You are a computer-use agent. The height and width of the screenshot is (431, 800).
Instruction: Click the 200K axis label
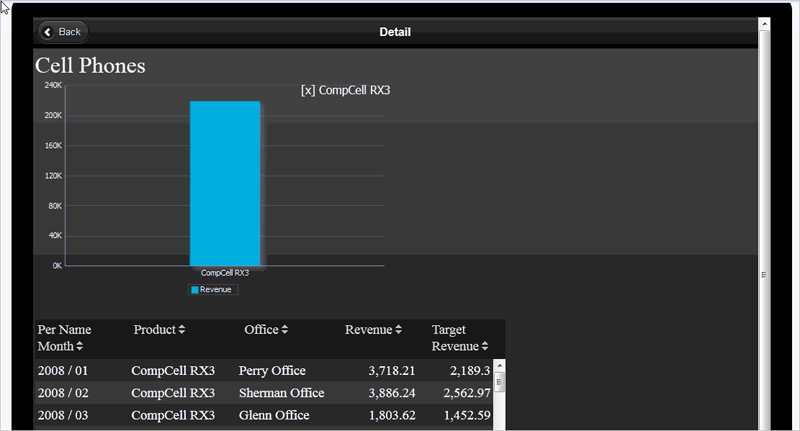pyautogui.click(x=53, y=115)
